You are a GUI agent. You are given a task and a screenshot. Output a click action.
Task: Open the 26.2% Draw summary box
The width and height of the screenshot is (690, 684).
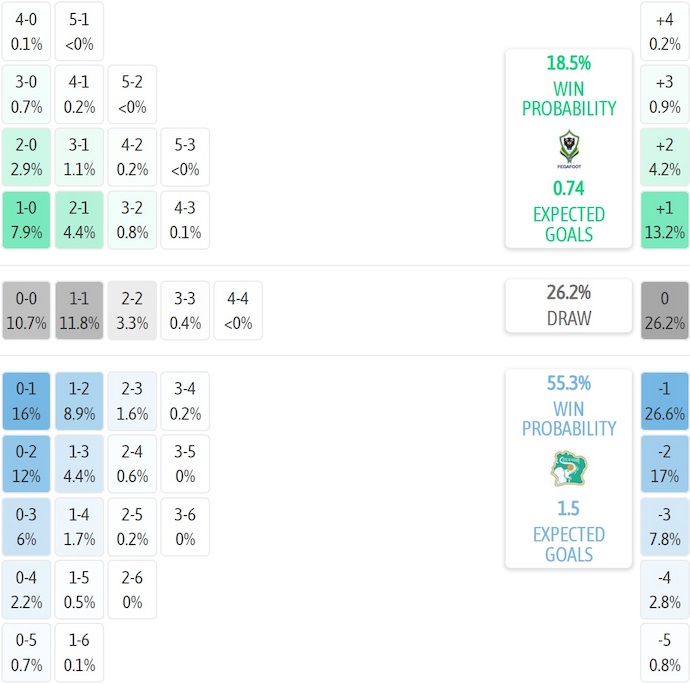[568, 306]
